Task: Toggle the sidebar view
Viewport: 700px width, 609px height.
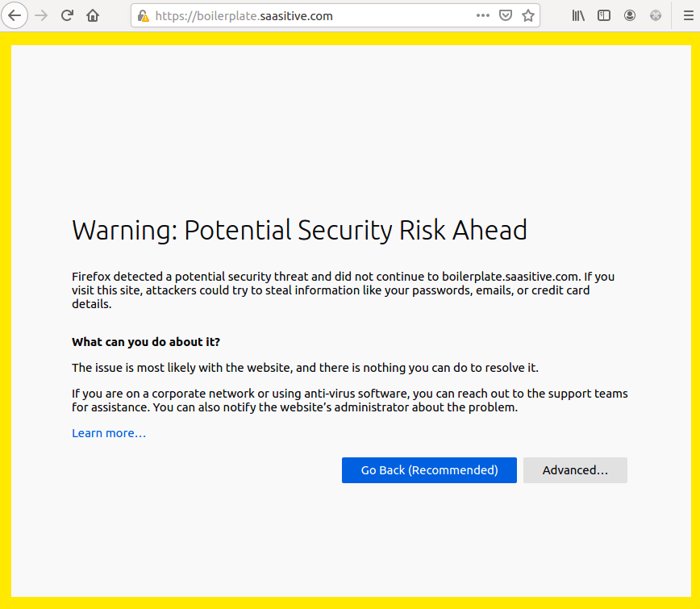Action: click(604, 15)
